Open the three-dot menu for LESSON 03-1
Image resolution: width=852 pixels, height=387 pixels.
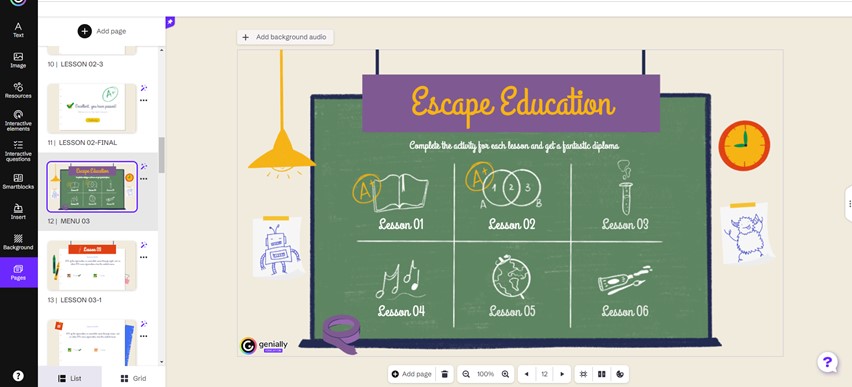(144, 257)
